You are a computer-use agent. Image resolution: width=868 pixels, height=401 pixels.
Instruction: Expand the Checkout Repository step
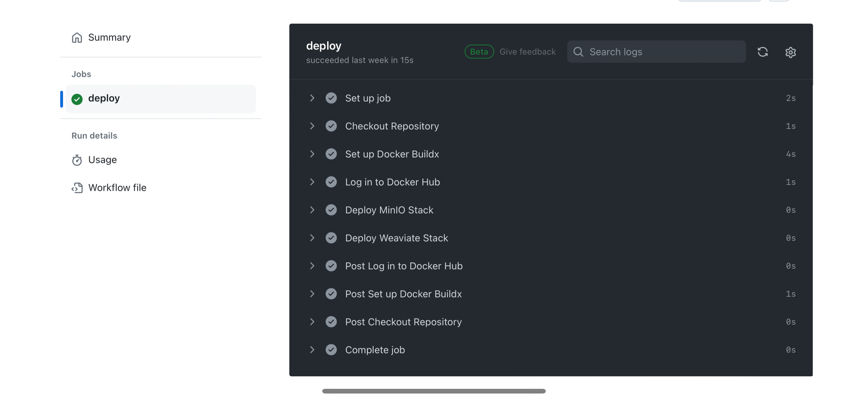pyautogui.click(x=312, y=126)
